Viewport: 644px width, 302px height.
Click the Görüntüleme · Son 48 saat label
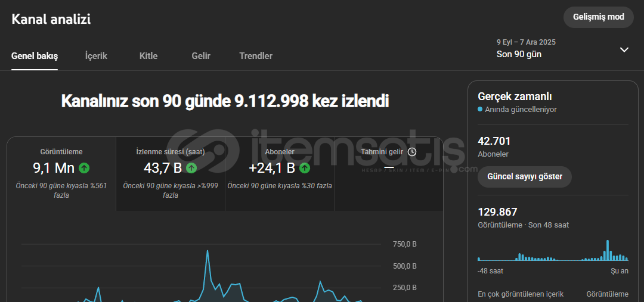click(524, 225)
